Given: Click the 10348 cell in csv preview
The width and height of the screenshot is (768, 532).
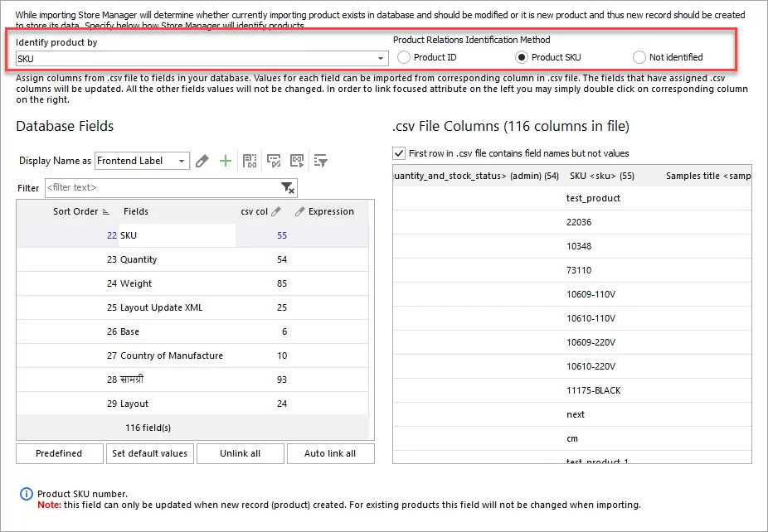Looking at the screenshot, I should (x=579, y=246).
